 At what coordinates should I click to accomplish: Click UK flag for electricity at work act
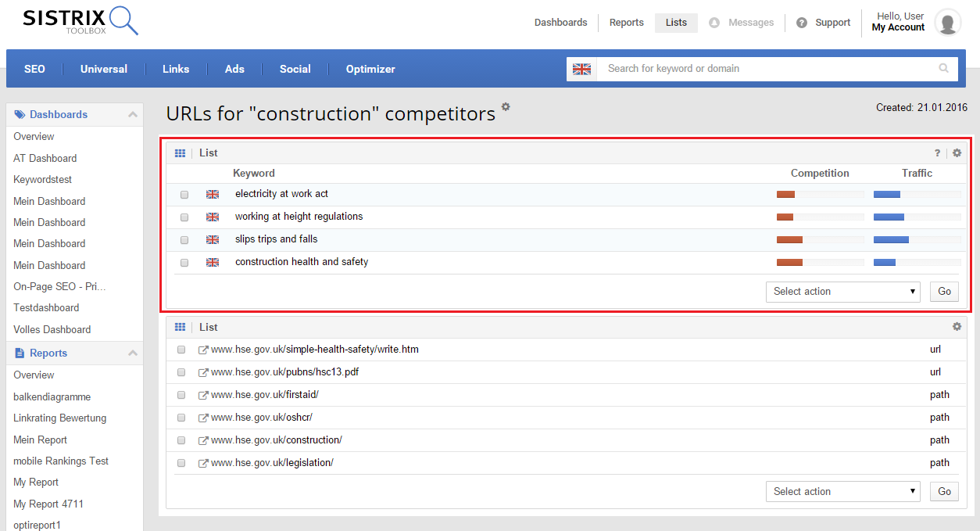click(x=213, y=194)
